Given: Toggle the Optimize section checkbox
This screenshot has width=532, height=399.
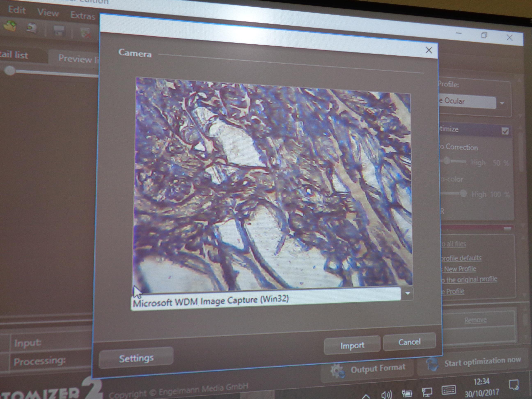Looking at the screenshot, I should click(505, 131).
